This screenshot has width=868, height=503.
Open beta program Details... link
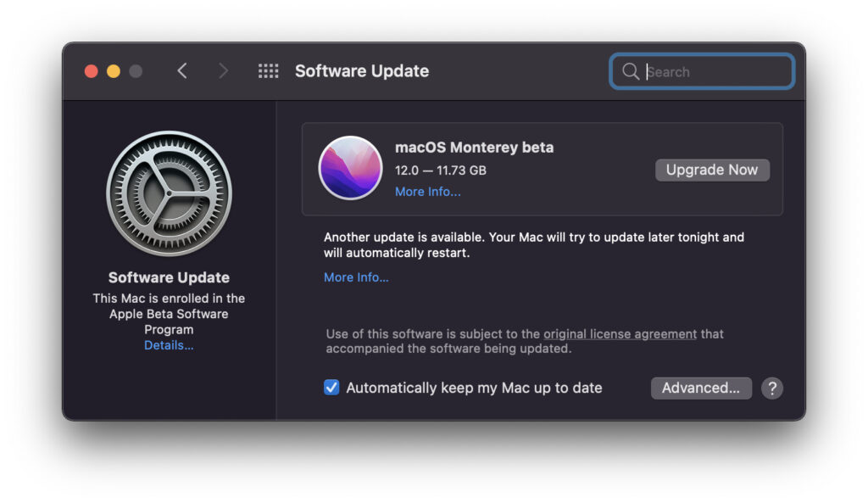pyautogui.click(x=169, y=345)
